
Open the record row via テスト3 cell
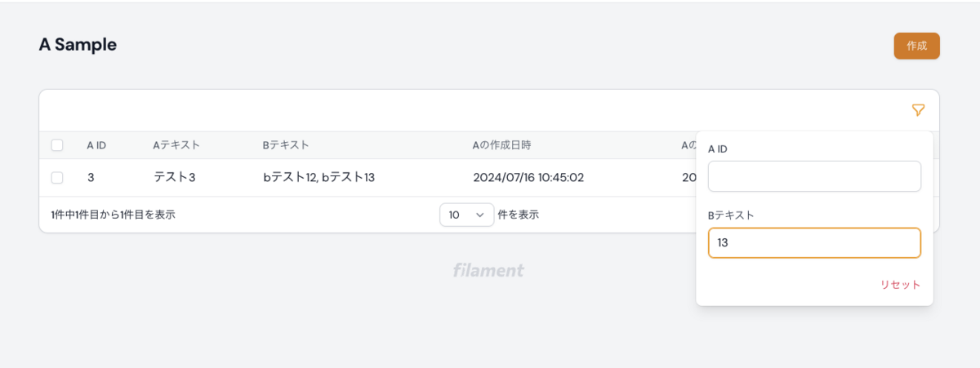[x=175, y=177]
